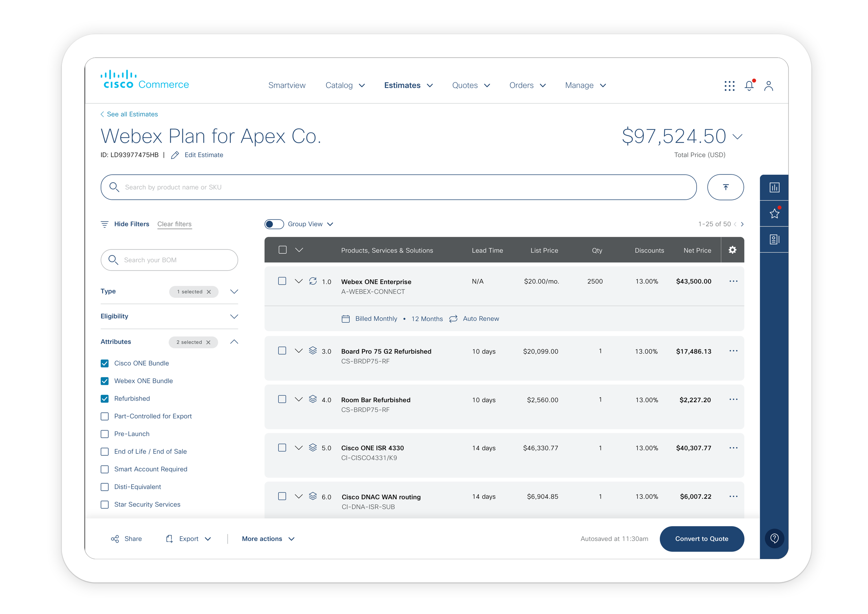Open the Quotes menu

click(471, 85)
